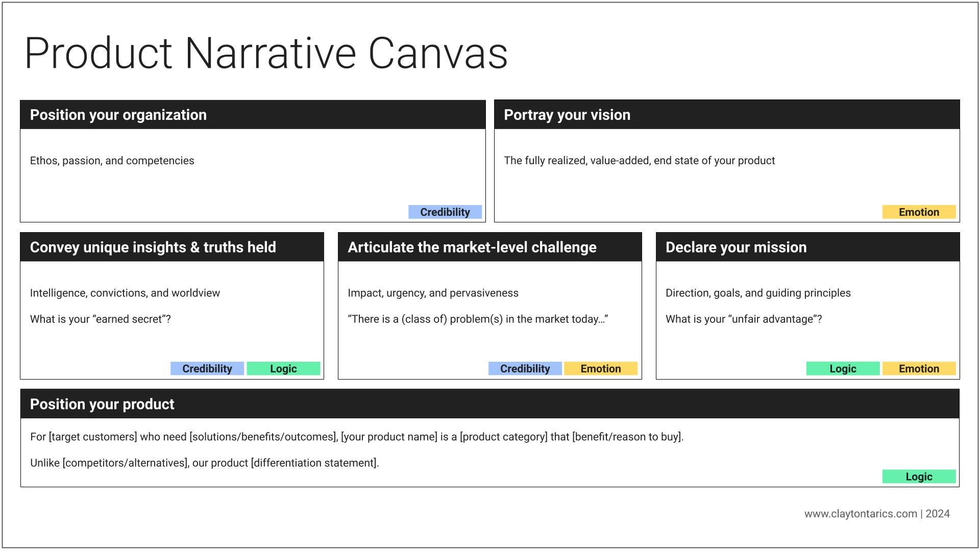
Task: Click the Logic tag in Declare your mission box
Action: click(x=843, y=369)
